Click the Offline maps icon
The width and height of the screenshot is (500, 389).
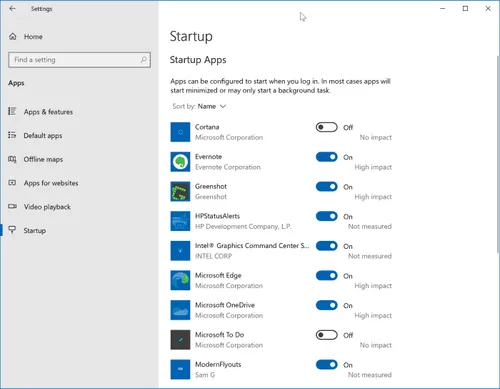(12, 159)
